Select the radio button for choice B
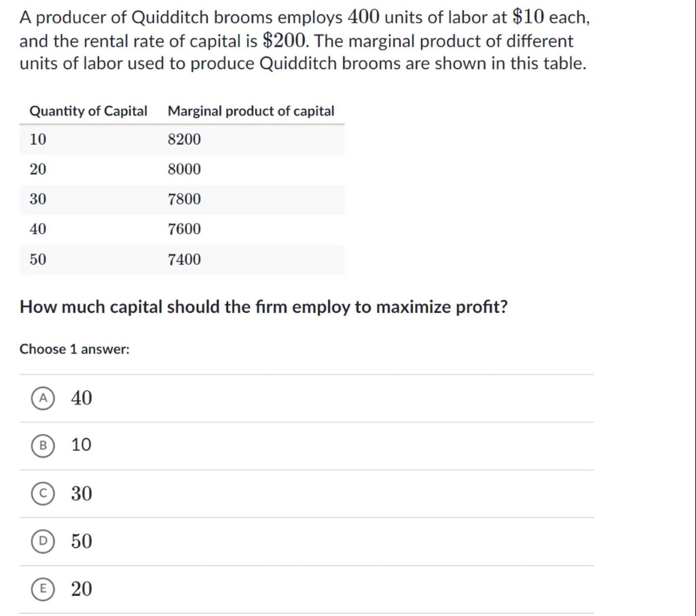Viewport: 696px width, 616px height. (x=43, y=446)
